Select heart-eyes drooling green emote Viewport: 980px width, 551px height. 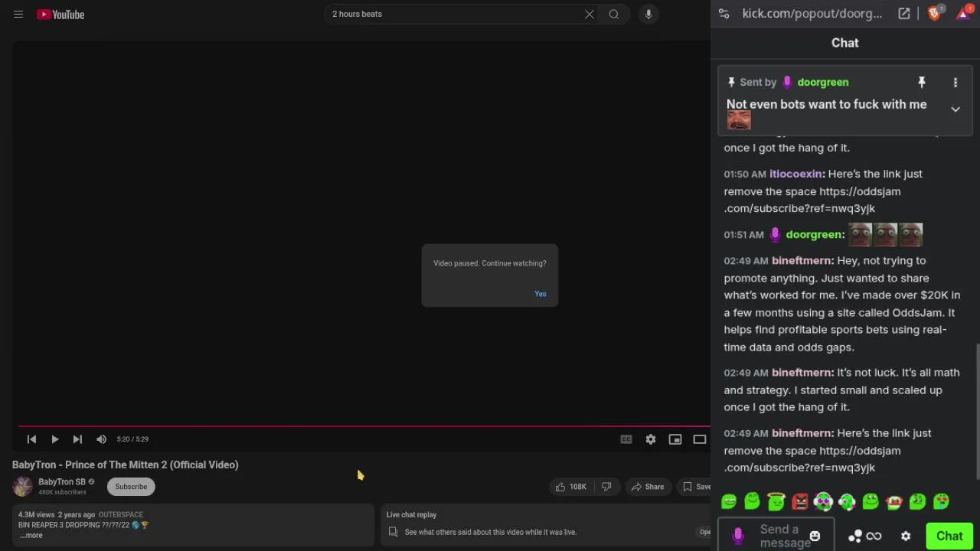click(x=941, y=501)
